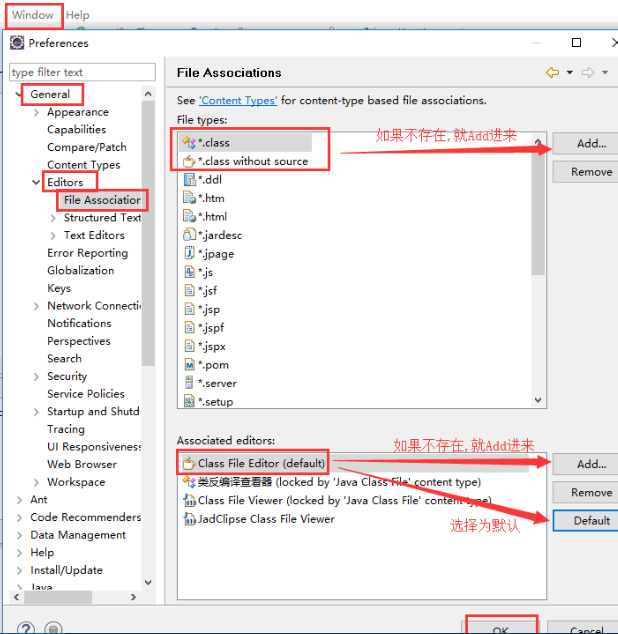
Task: Click the tree horizontal scrollbar thumb
Action: 58,597
